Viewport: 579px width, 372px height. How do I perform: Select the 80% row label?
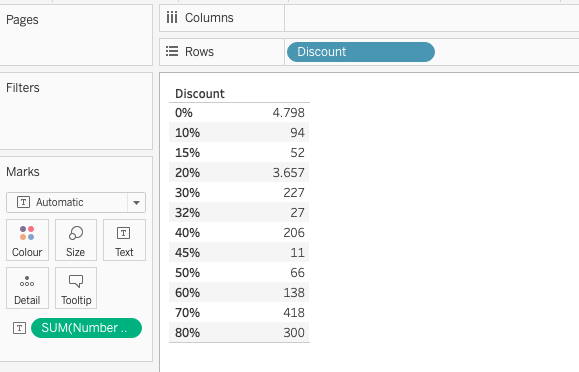(x=188, y=332)
